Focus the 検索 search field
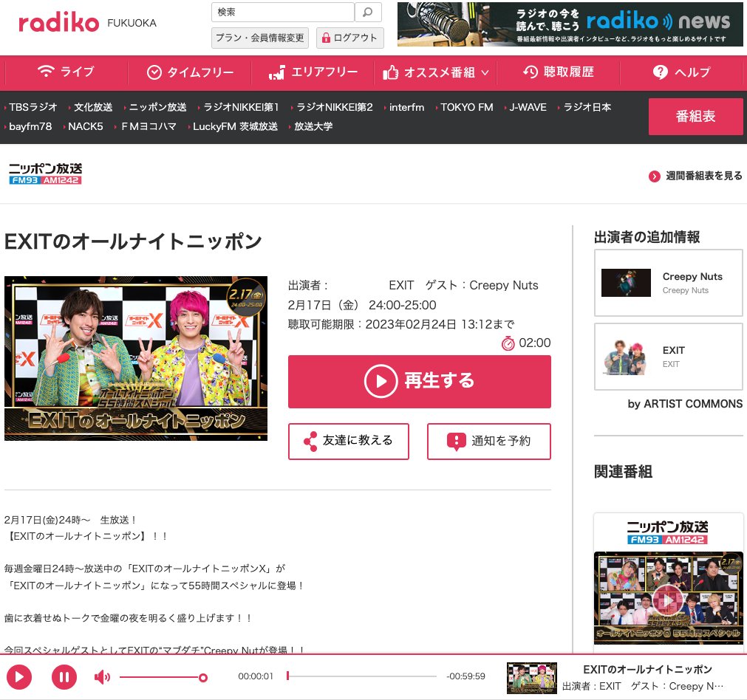This screenshot has height=700, width=747. click(x=282, y=12)
